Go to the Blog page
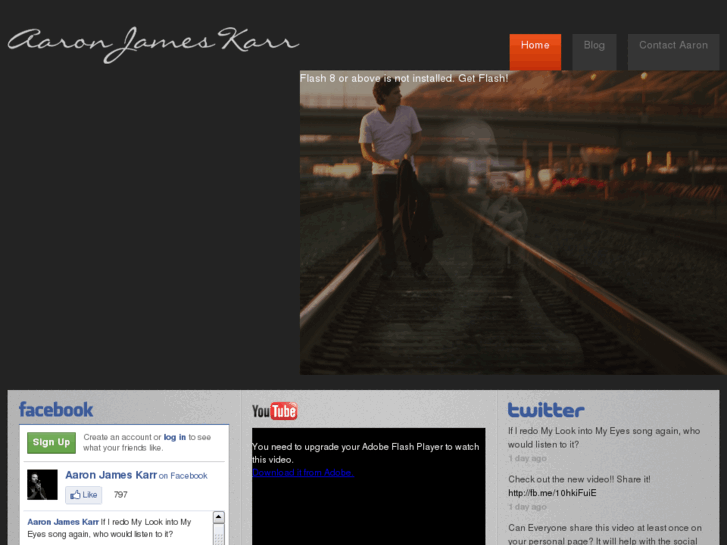Screen dimensions: 727x545 click(x=594, y=51)
